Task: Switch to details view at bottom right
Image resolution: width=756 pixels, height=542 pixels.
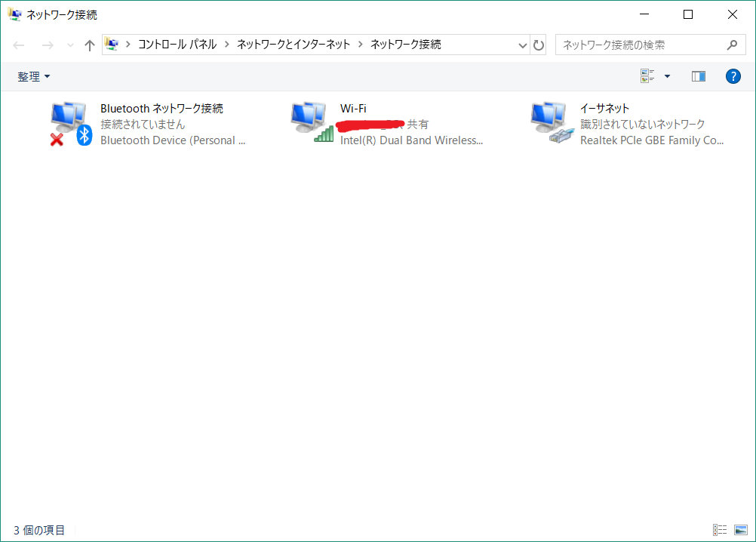Action: click(x=719, y=530)
